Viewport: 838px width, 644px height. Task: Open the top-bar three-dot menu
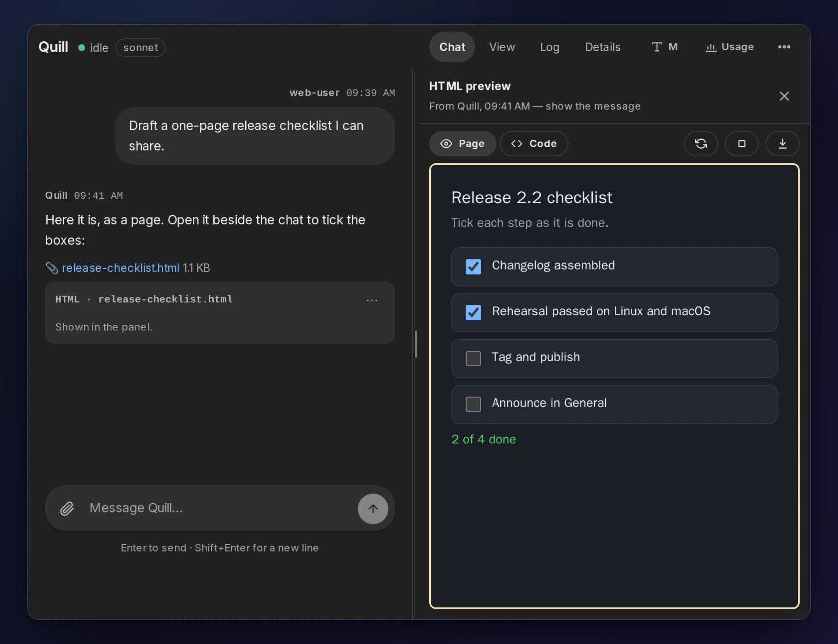pos(784,47)
